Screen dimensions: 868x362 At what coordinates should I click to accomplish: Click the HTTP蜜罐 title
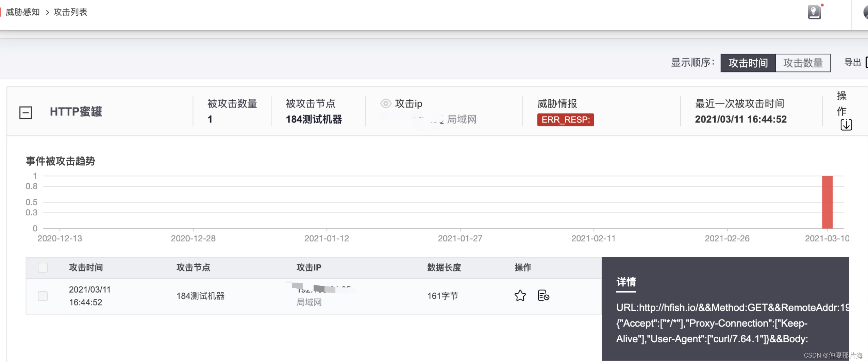pos(76,112)
